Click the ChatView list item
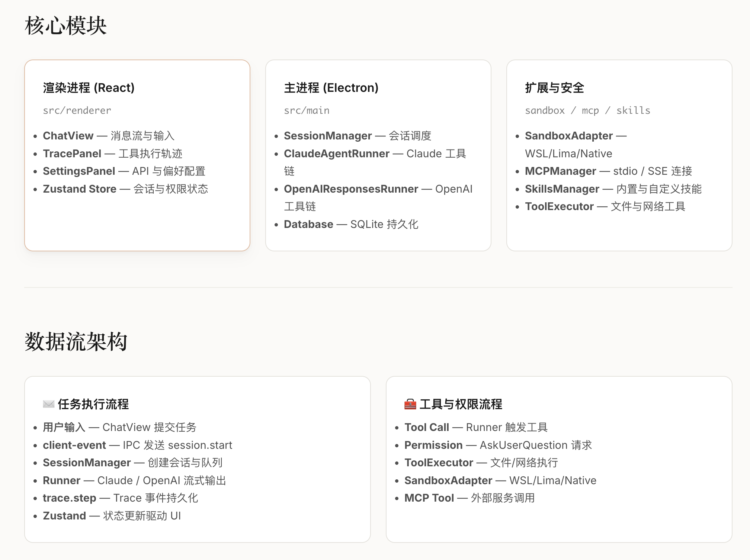This screenshot has width=750, height=560. coord(68,136)
